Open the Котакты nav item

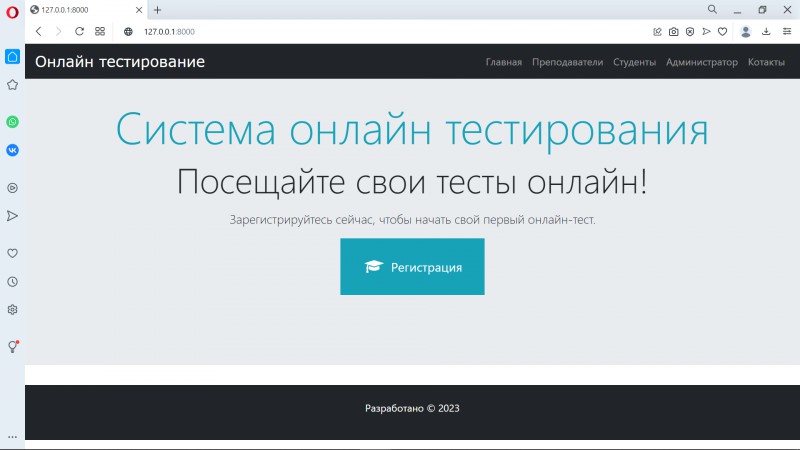pyautogui.click(x=766, y=62)
